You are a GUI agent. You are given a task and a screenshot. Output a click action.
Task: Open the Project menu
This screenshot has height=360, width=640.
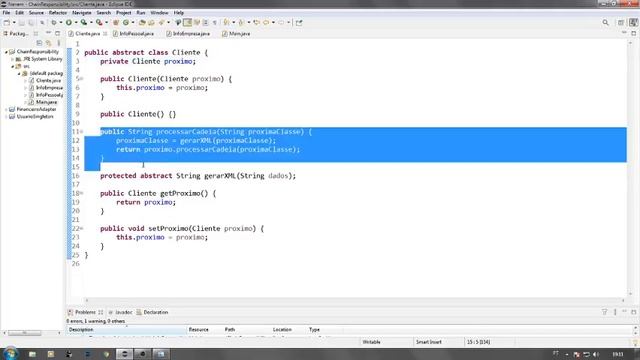(x=123, y=13)
